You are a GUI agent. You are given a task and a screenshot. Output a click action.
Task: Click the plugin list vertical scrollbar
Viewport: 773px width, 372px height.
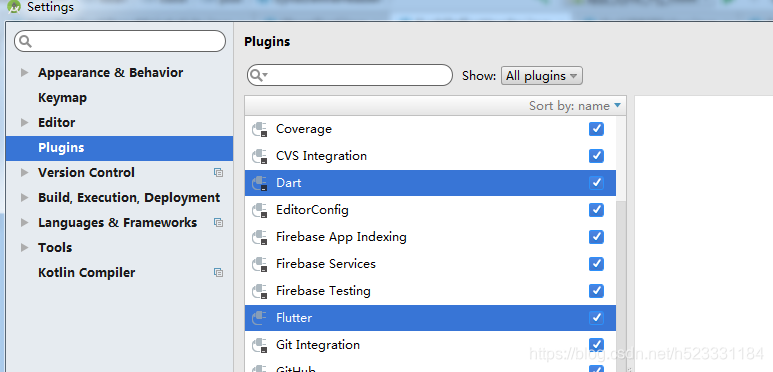[621, 286]
